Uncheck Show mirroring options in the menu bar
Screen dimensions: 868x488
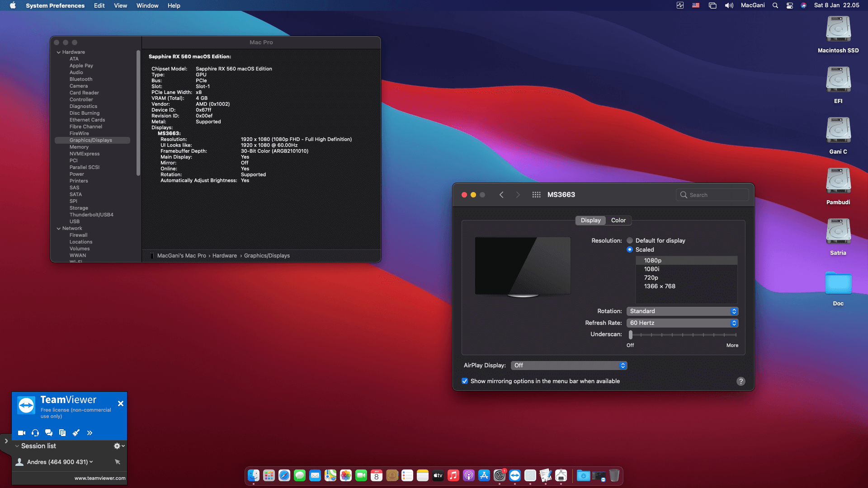click(465, 381)
